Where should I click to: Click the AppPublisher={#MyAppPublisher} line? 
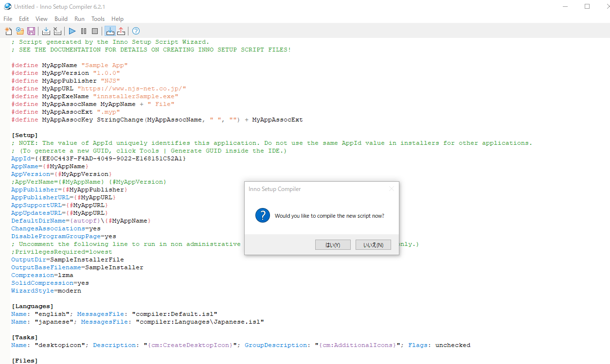click(70, 190)
